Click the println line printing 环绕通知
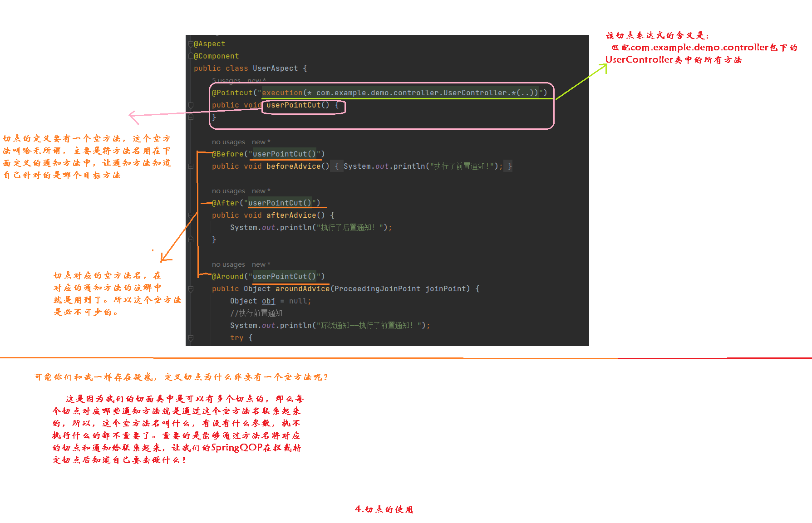Viewport: 812px width, 523px height. pos(330,326)
